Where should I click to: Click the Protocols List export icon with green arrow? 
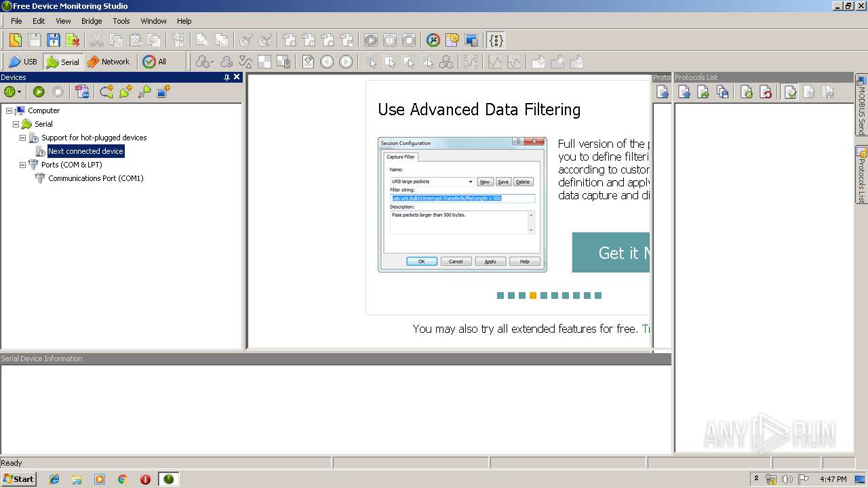coord(703,92)
